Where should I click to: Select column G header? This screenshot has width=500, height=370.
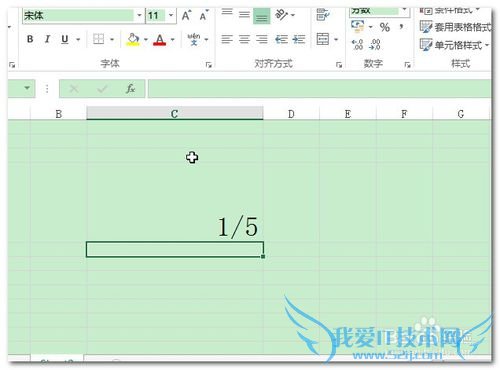(x=461, y=114)
